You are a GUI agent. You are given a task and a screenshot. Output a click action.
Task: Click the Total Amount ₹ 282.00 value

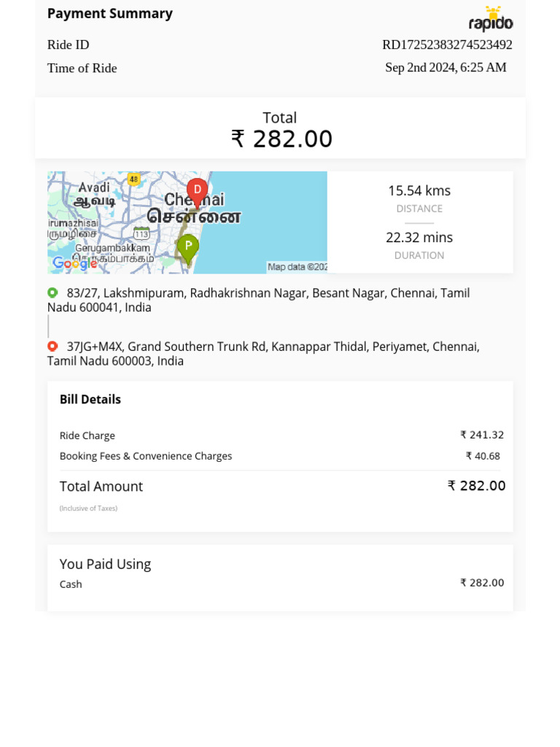pyautogui.click(x=476, y=486)
